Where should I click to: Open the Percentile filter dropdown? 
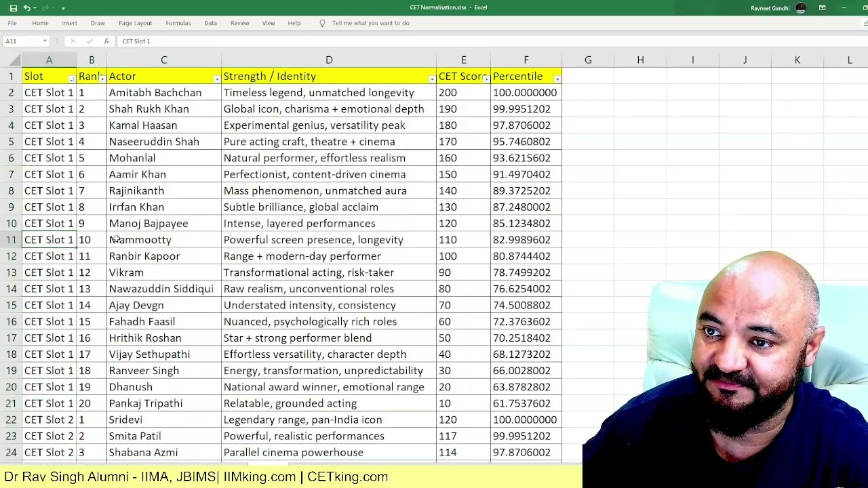(557, 79)
